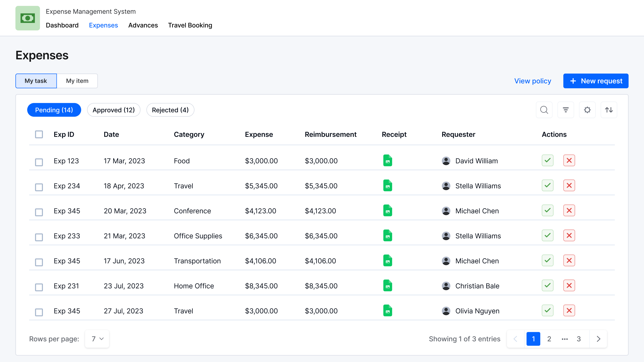The image size is (644, 362).
Task: Open table settings gear icon
Action: point(587,110)
